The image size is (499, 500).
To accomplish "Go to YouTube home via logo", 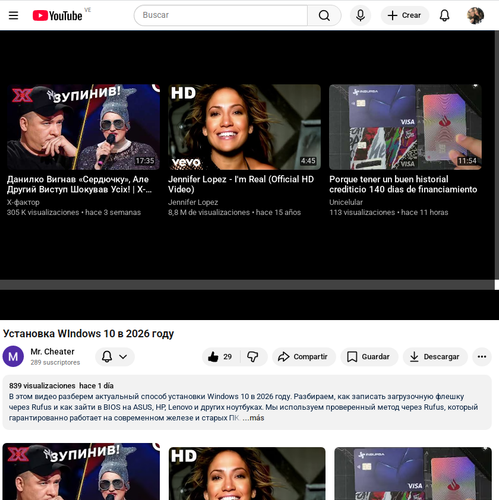I will click(x=57, y=16).
